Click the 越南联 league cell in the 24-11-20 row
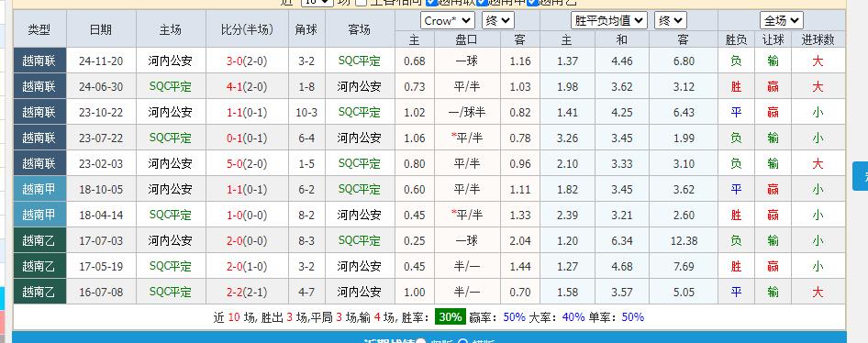This screenshot has height=343, width=868. coord(39,61)
